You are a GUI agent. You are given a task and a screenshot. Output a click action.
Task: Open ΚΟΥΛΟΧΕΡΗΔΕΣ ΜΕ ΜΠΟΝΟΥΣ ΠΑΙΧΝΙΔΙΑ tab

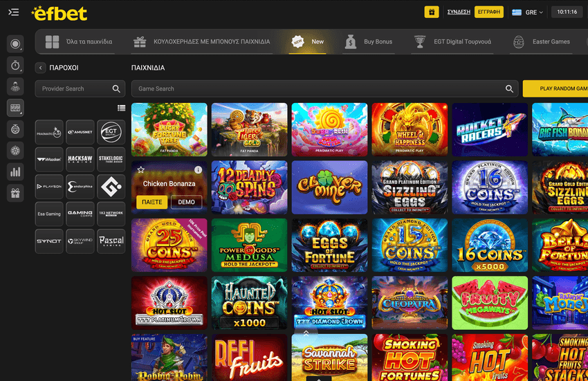tap(202, 41)
